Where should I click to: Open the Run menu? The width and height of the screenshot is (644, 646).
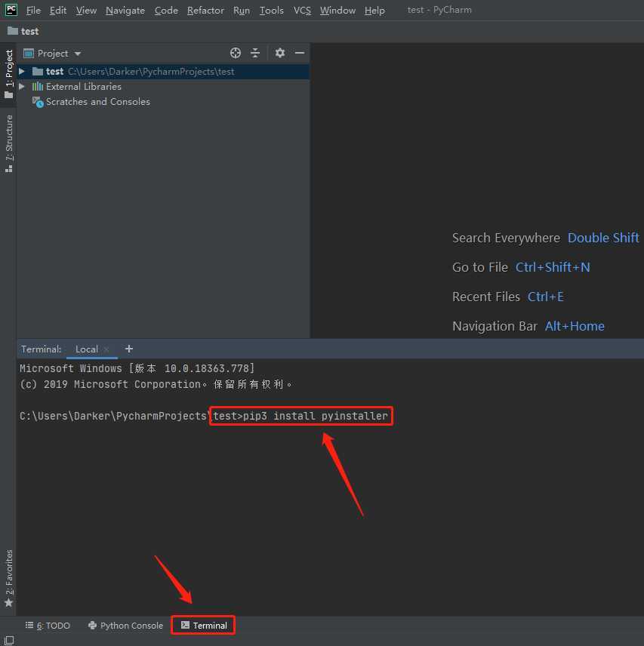(x=242, y=11)
